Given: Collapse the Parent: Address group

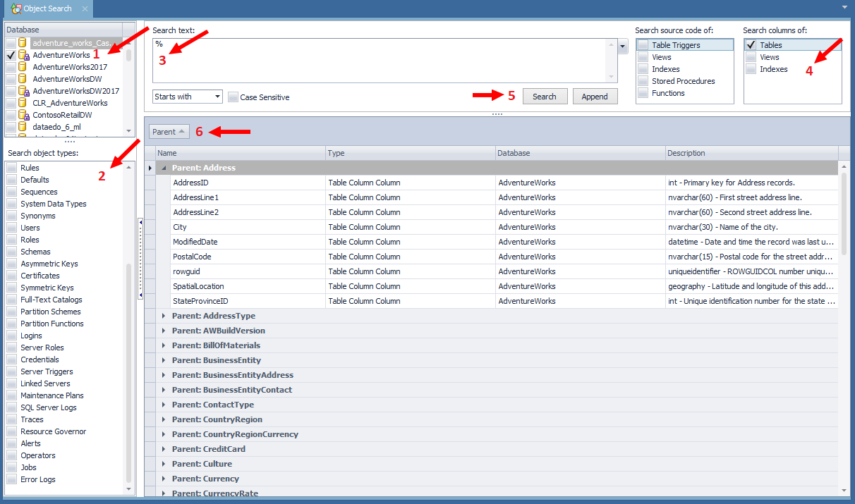Looking at the screenshot, I should (164, 168).
